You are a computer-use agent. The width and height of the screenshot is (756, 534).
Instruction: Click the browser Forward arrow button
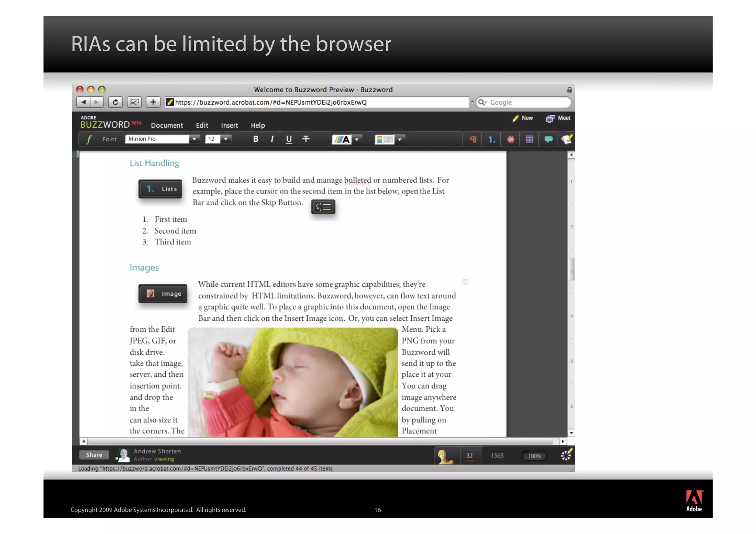pos(97,102)
